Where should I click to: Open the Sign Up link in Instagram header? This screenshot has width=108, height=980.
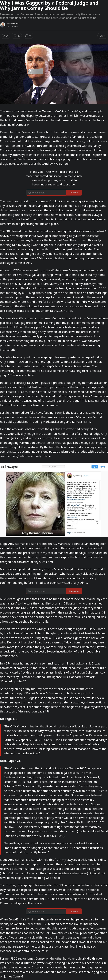[x=102, y=467]
